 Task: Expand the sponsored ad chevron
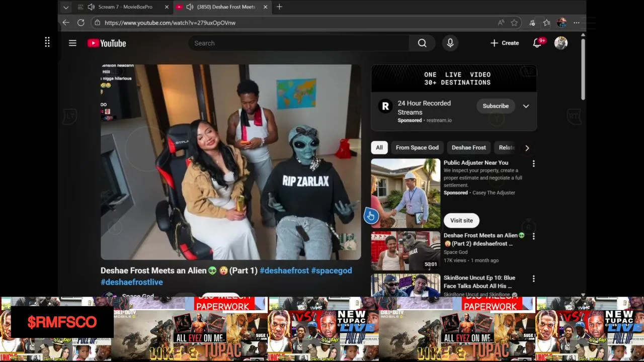(x=526, y=106)
